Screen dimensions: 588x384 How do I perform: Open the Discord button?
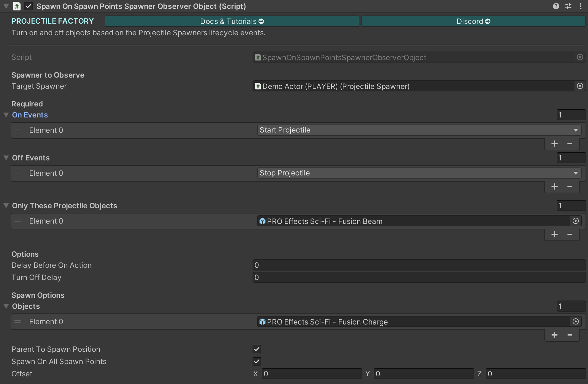(x=473, y=21)
